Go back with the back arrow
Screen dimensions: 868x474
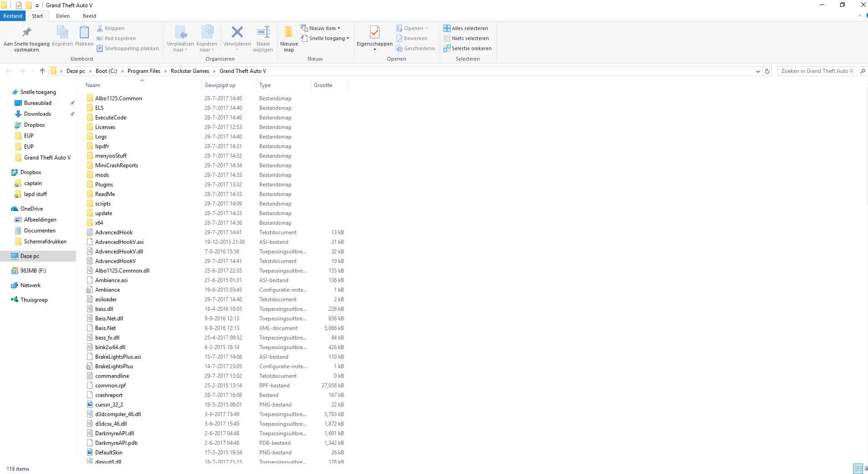(9, 71)
